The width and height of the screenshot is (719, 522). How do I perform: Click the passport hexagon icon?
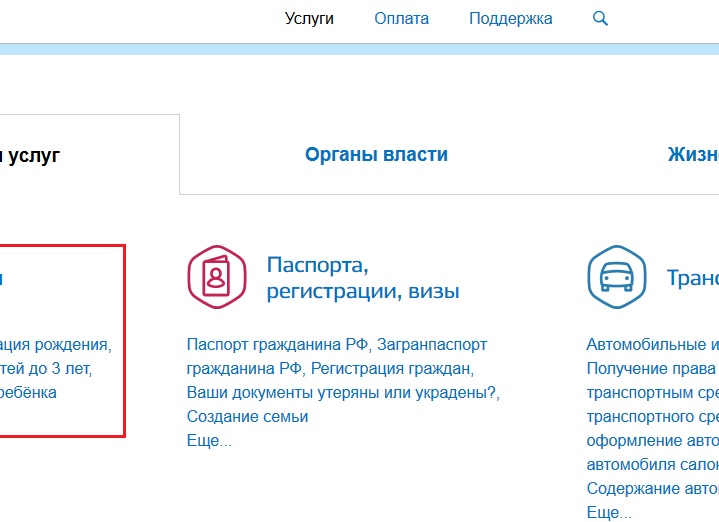[217, 277]
